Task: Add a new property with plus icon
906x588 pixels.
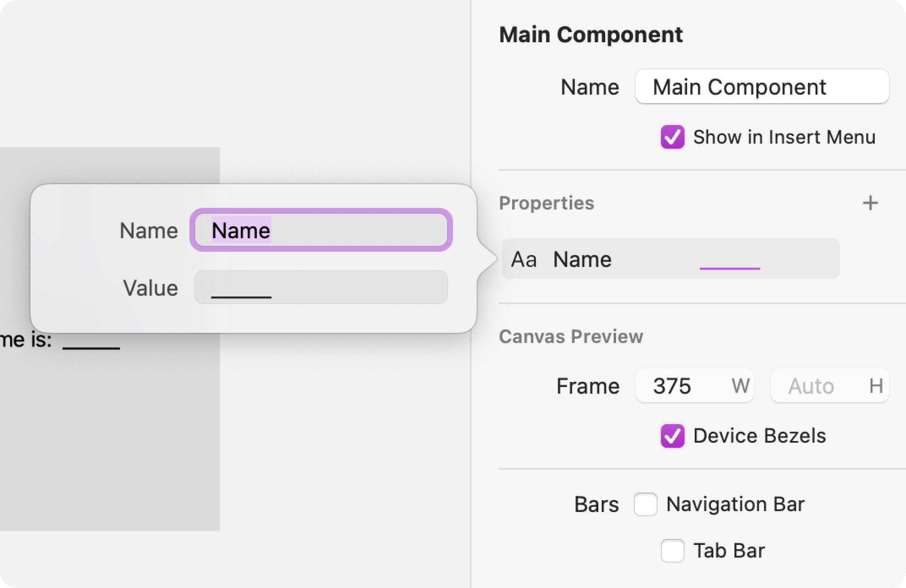Action: 870,203
